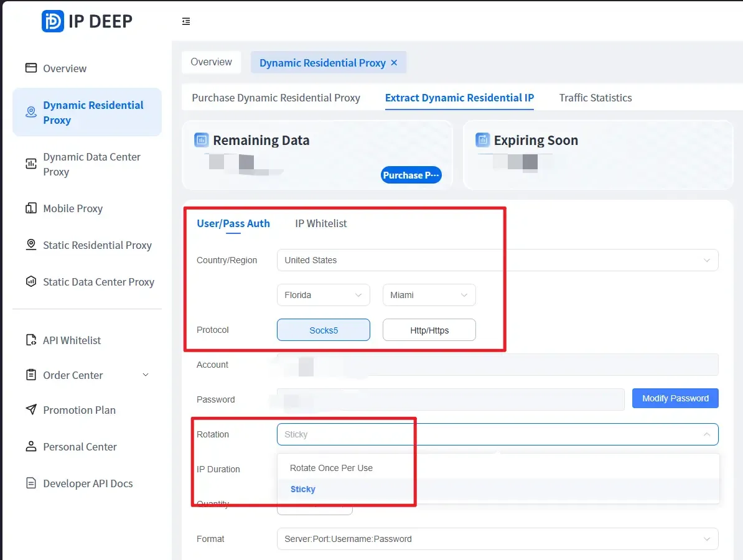Viewport: 743px width, 560px height.
Task: Select the Http/Https protocol option
Action: (429, 330)
